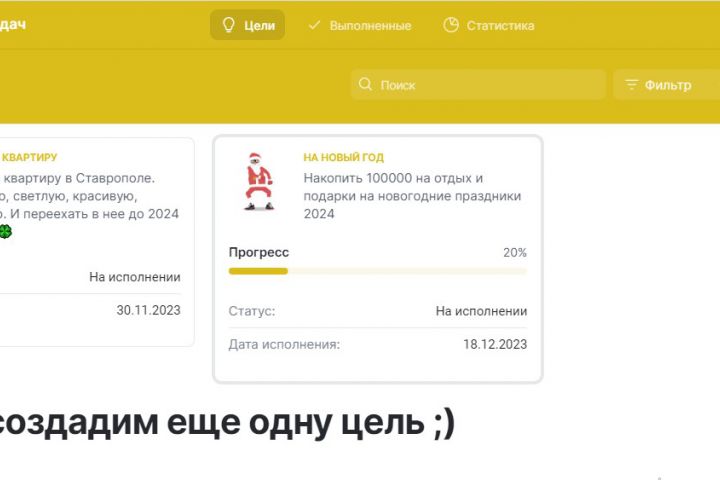This screenshot has width=720, height=480.
Task: Click the clover emoji in apartment card
Action: (x=5, y=232)
